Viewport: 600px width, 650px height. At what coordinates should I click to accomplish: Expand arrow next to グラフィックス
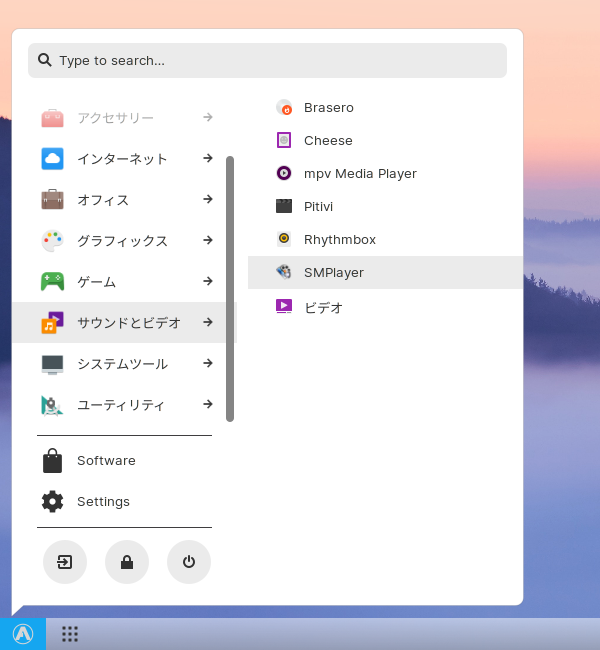pyautogui.click(x=208, y=240)
